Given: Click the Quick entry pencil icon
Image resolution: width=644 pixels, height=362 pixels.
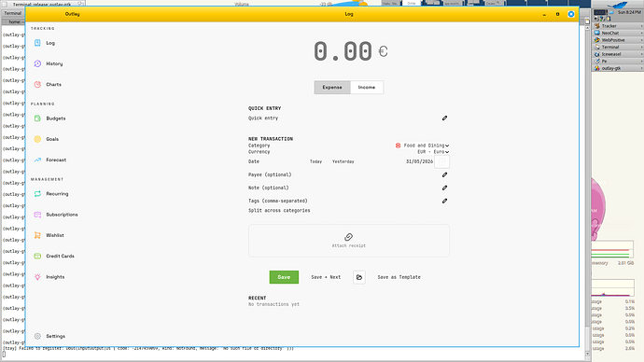Looking at the screenshot, I should click(444, 118).
